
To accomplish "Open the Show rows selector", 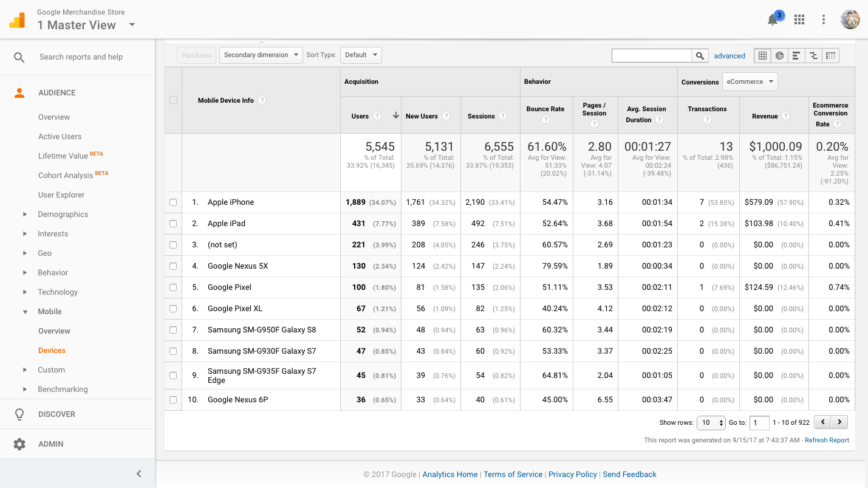I will tap(711, 422).
